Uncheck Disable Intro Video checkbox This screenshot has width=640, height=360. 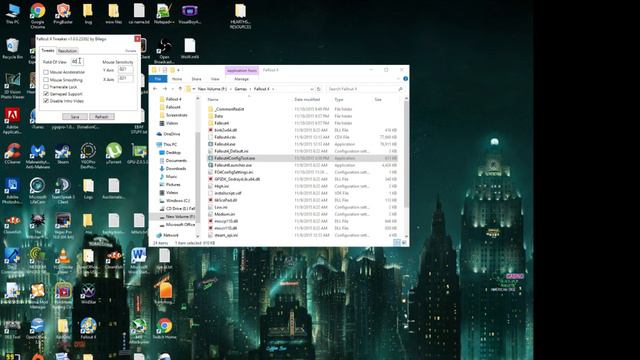click(x=46, y=100)
